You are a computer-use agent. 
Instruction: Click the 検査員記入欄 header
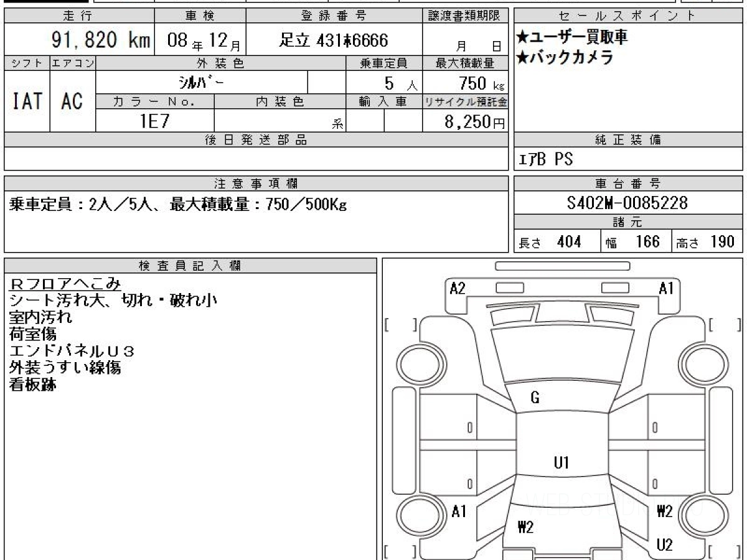[x=191, y=266]
